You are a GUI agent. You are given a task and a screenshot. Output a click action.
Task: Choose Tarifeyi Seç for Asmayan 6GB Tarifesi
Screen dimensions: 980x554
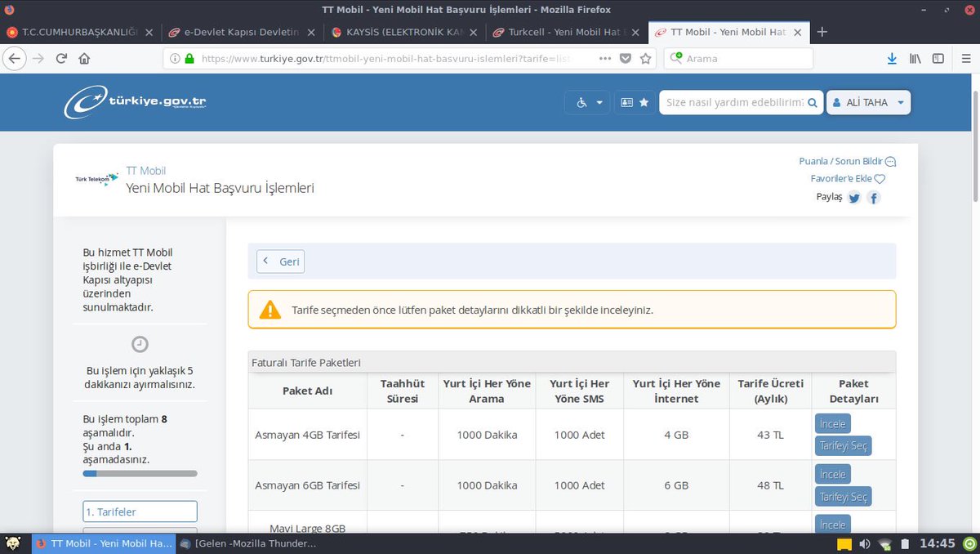point(844,497)
